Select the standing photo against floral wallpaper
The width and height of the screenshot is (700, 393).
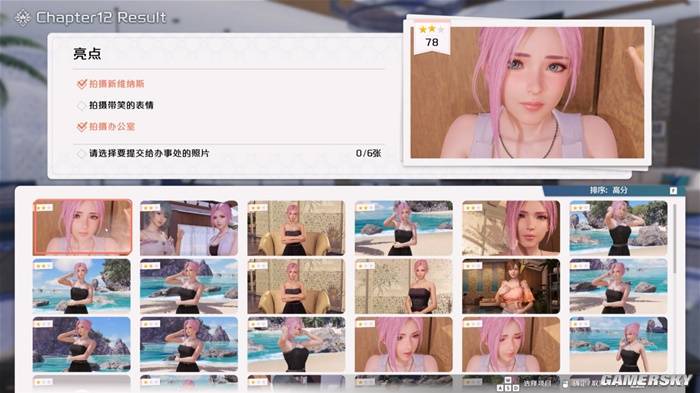404,286
